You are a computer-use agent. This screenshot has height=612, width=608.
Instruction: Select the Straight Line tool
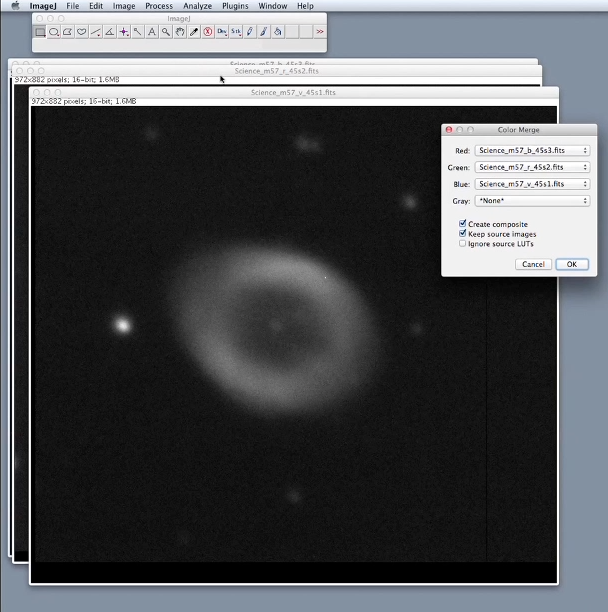click(x=96, y=32)
